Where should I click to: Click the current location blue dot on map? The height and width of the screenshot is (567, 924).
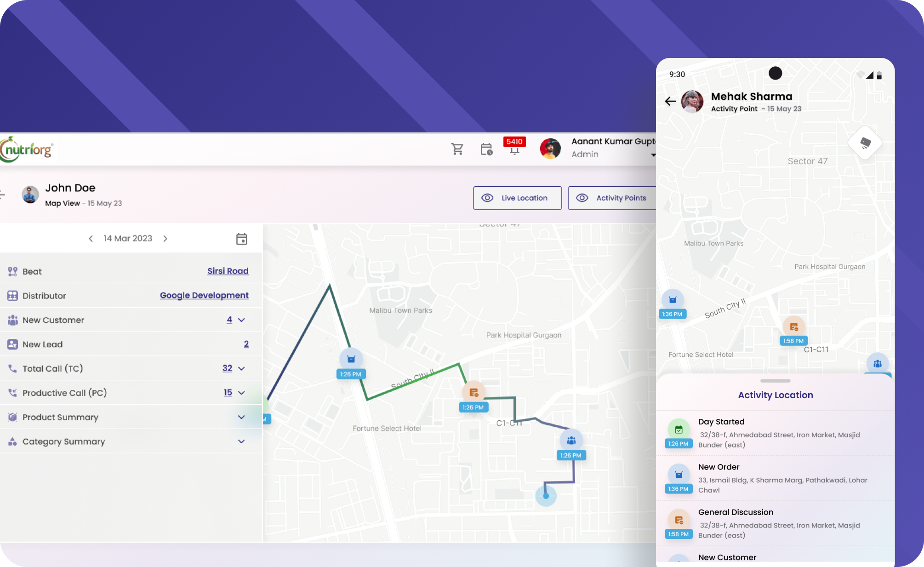546,496
